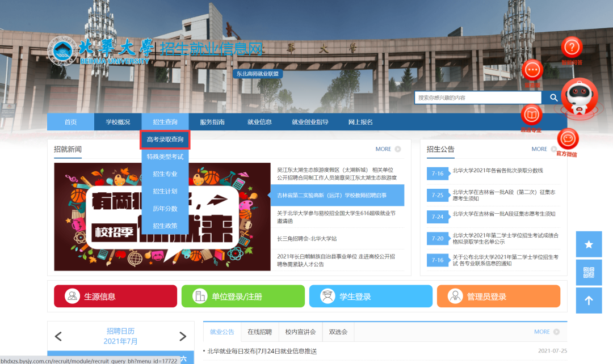Click the robot assistant mascot

(580, 98)
